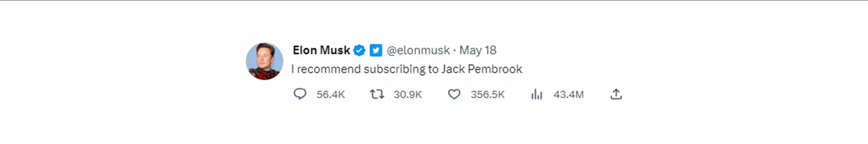Click the word 'recommend' in the tweet
868x144 pixels.
tap(329, 69)
